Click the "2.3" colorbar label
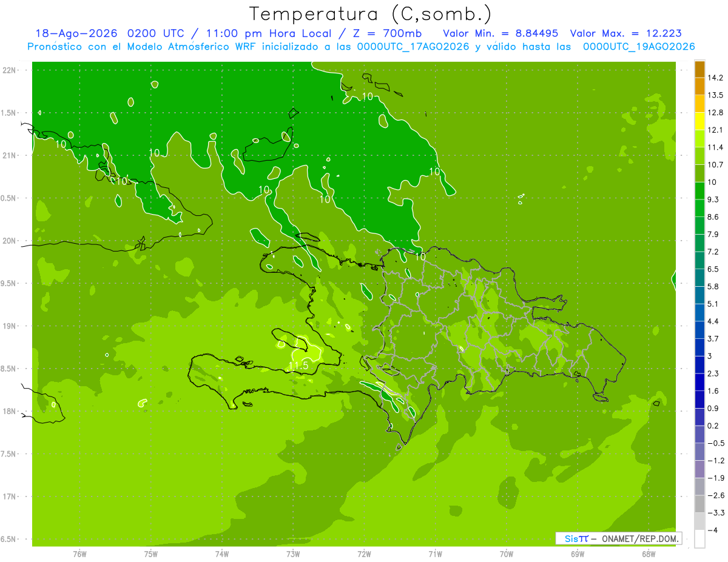This screenshot has width=728, height=562. click(x=713, y=373)
